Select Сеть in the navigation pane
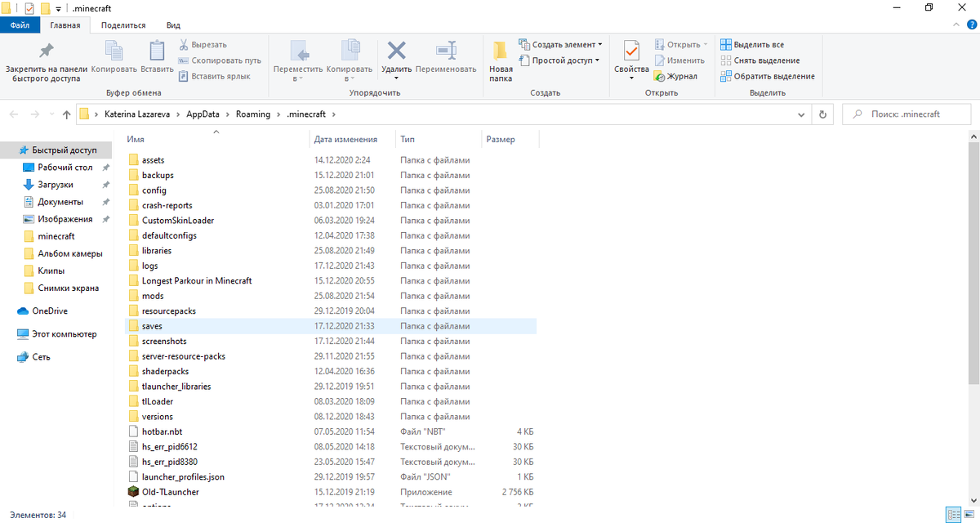Image resolution: width=980 pixels, height=523 pixels. (41, 357)
